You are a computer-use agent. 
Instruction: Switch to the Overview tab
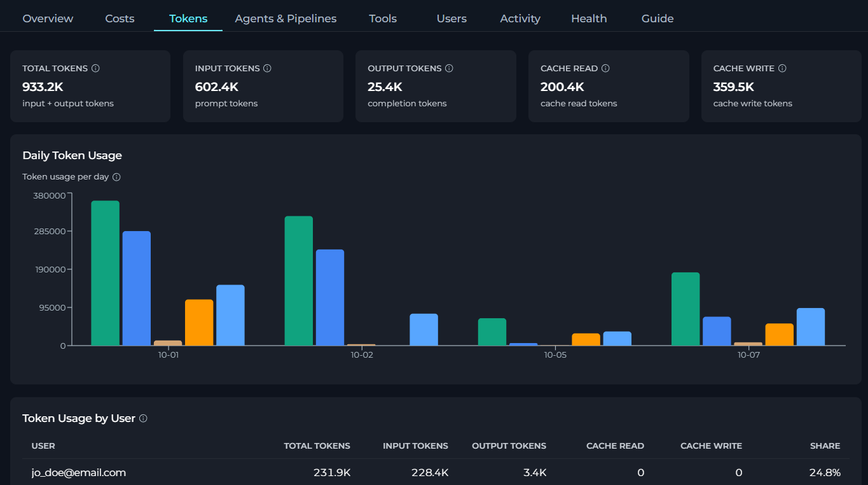pyautogui.click(x=48, y=18)
